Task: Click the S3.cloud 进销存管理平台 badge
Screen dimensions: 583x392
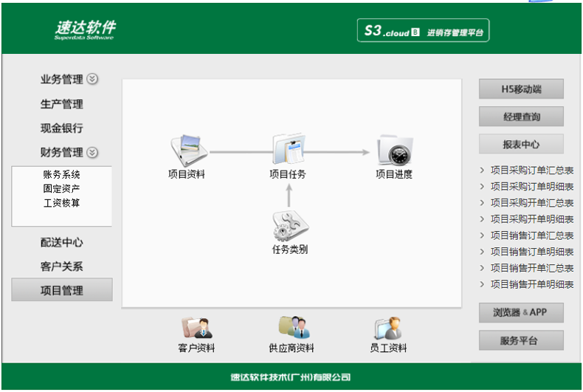Action: (x=423, y=30)
